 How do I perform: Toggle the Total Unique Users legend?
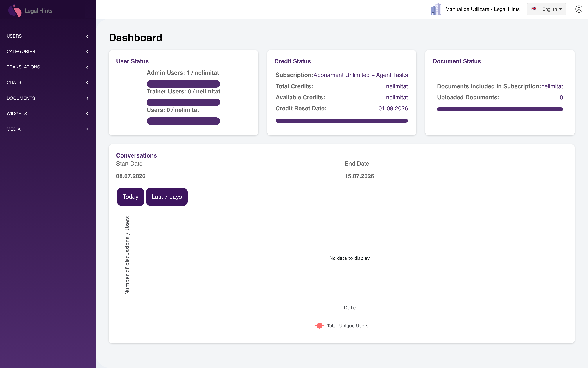[342, 326]
